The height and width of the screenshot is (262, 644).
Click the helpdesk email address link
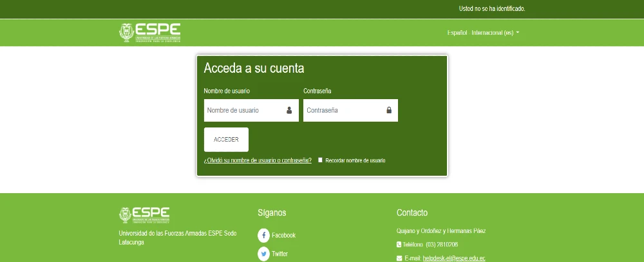coord(454,258)
